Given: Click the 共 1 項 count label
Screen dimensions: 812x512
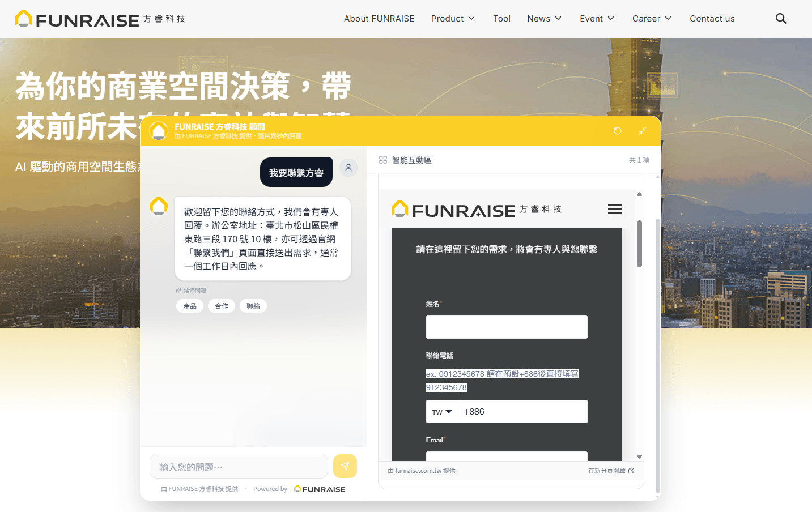Looking at the screenshot, I should pos(639,160).
